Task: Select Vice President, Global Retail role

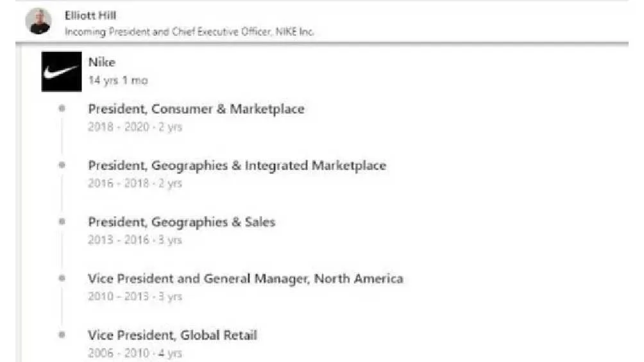Action: tap(173, 335)
